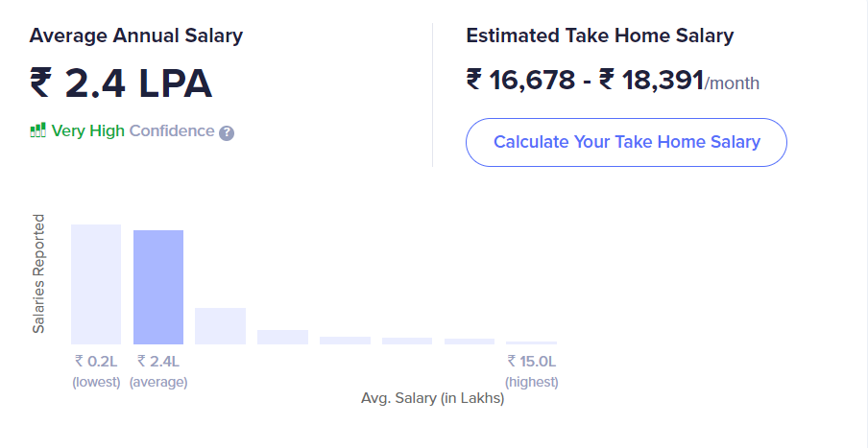Click the Estimated Take Home Salary heading
868x448 pixels.
coord(599,35)
